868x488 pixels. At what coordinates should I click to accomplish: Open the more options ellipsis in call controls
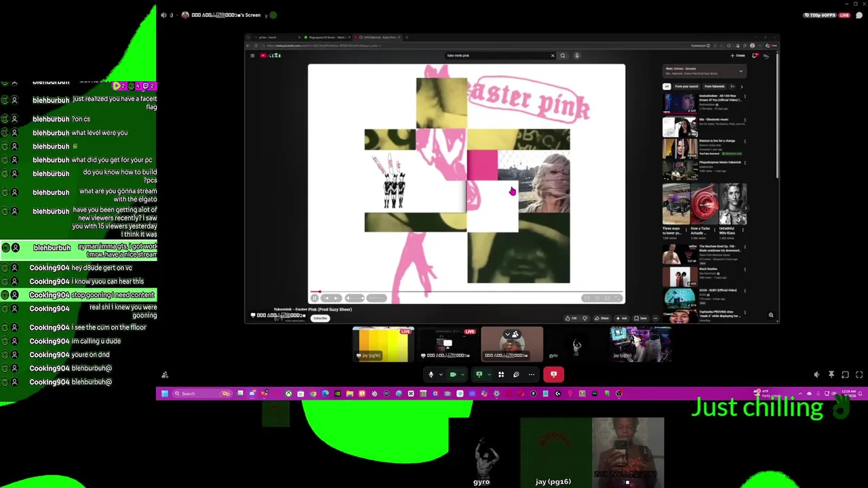(x=532, y=374)
